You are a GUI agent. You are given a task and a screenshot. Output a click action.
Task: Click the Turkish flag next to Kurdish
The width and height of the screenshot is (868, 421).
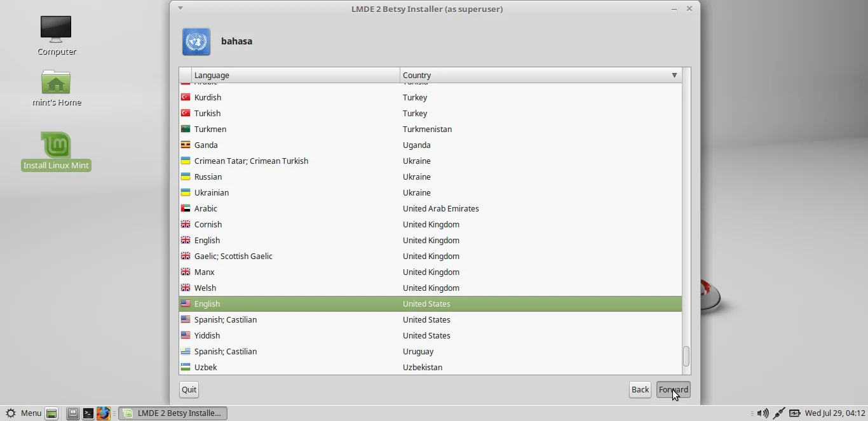tap(185, 97)
